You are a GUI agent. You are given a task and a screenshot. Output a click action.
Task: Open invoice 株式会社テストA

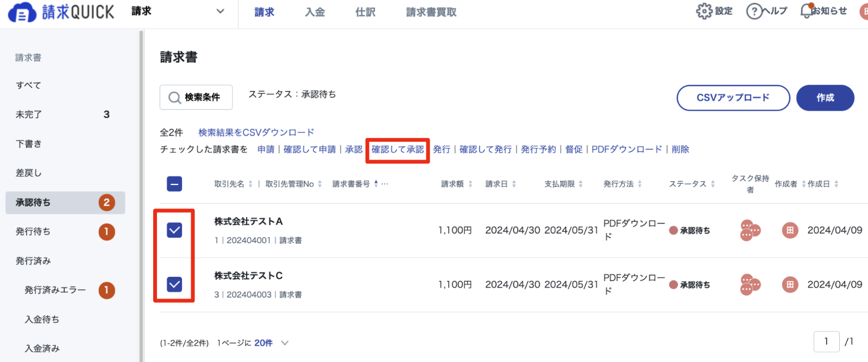[248, 221]
